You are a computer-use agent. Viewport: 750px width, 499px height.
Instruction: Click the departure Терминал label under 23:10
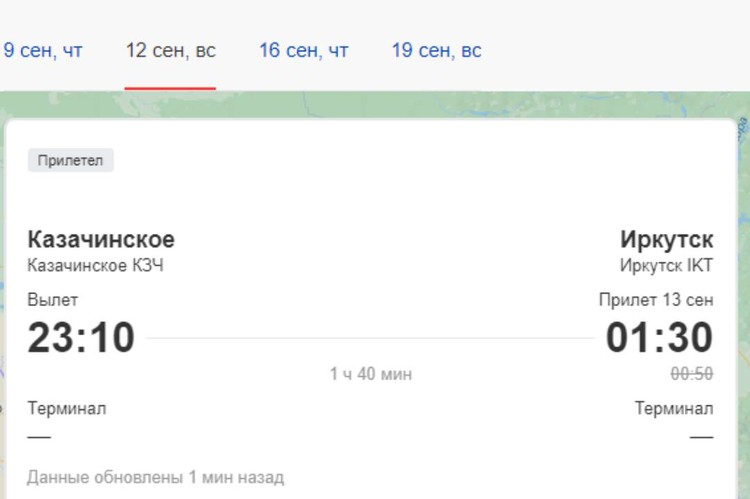66,408
